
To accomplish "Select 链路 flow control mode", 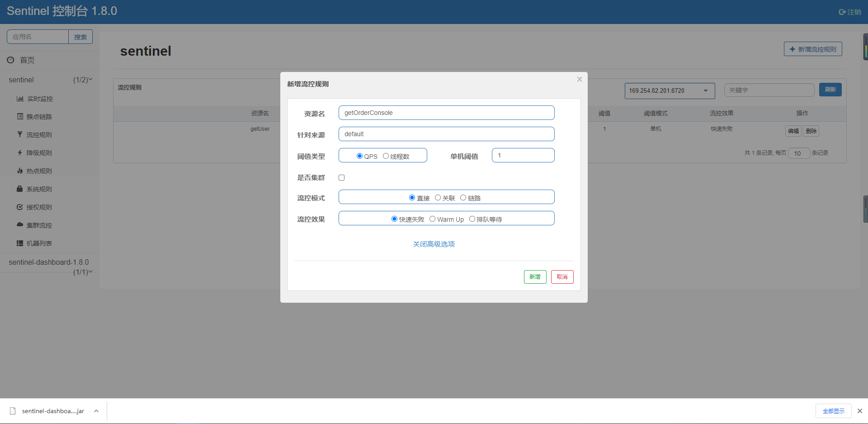I will (x=463, y=198).
